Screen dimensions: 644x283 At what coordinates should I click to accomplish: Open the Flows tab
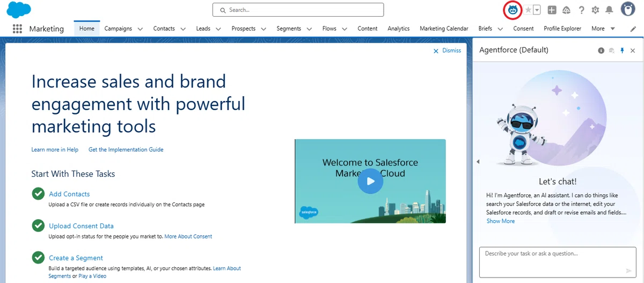click(x=330, y=28)
